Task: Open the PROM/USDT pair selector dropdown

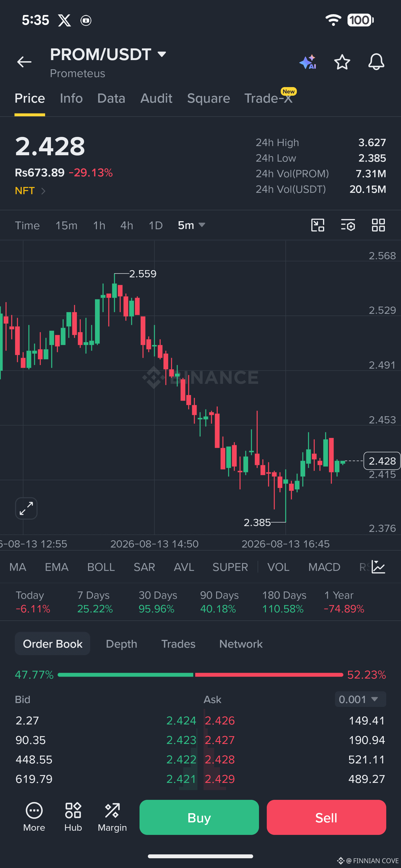Action: (x=108, y=54)
